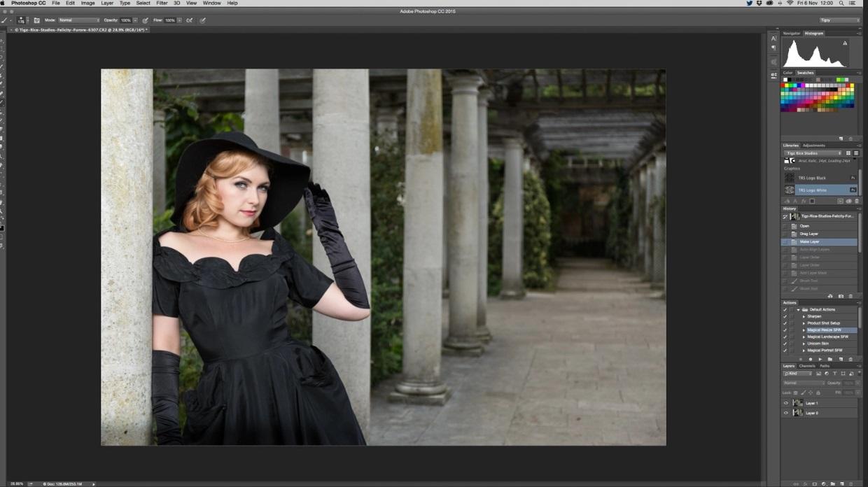Switch to the Navigator tab
868x487 pixels.
(792, 33)
